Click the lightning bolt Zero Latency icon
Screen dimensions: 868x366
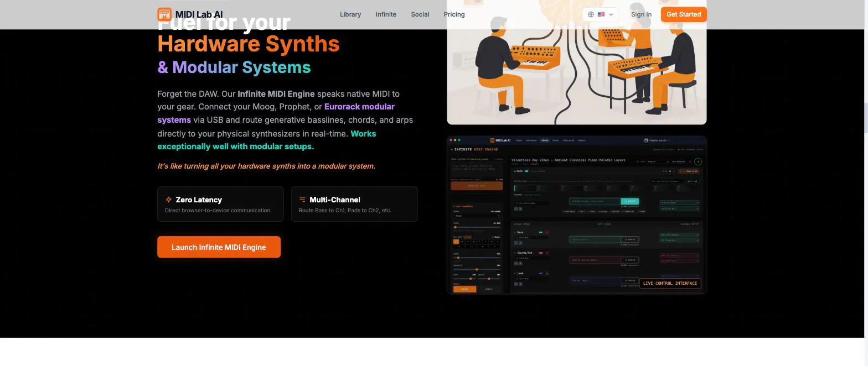tap(168, 200)
